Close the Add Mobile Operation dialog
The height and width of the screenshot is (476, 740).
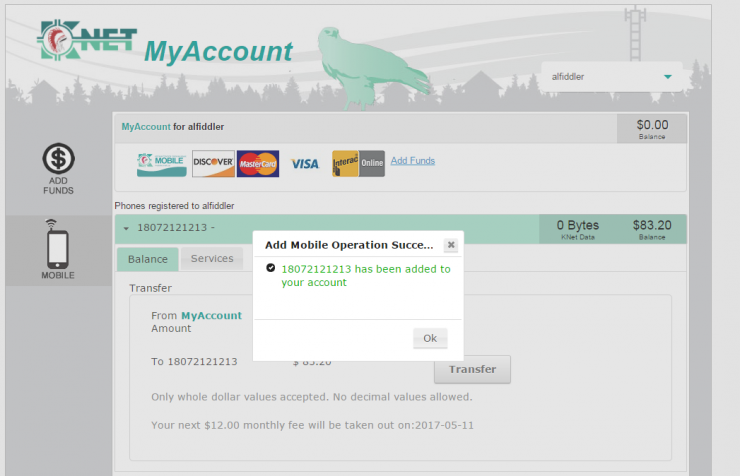click(x=451, y=245)
